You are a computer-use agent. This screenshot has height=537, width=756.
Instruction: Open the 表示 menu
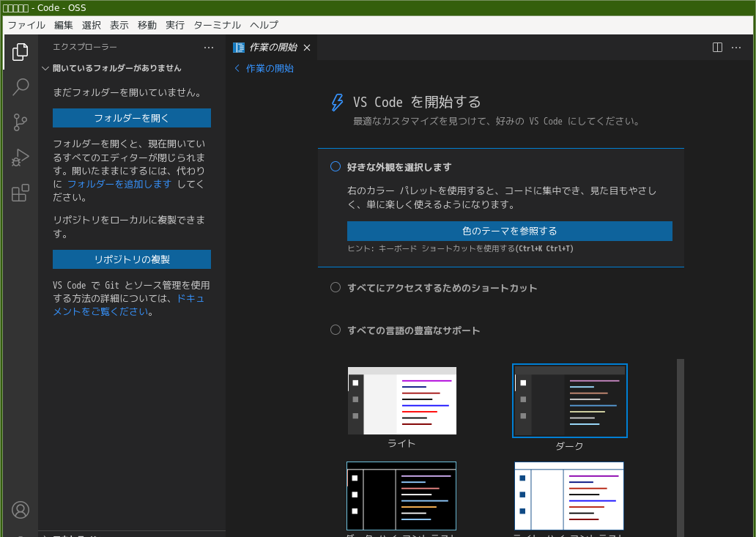click(119, 25)
